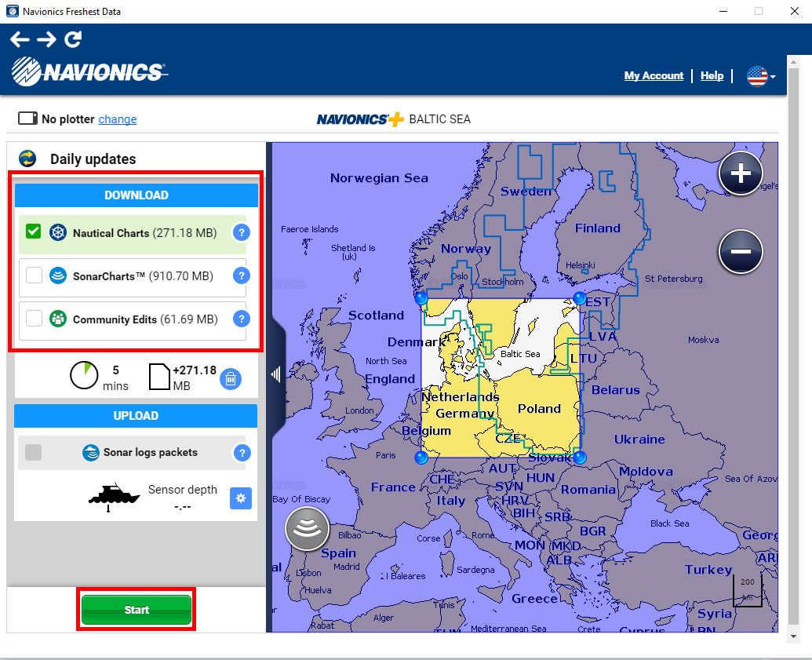Click the top-right corner handle of selection area

580,298
